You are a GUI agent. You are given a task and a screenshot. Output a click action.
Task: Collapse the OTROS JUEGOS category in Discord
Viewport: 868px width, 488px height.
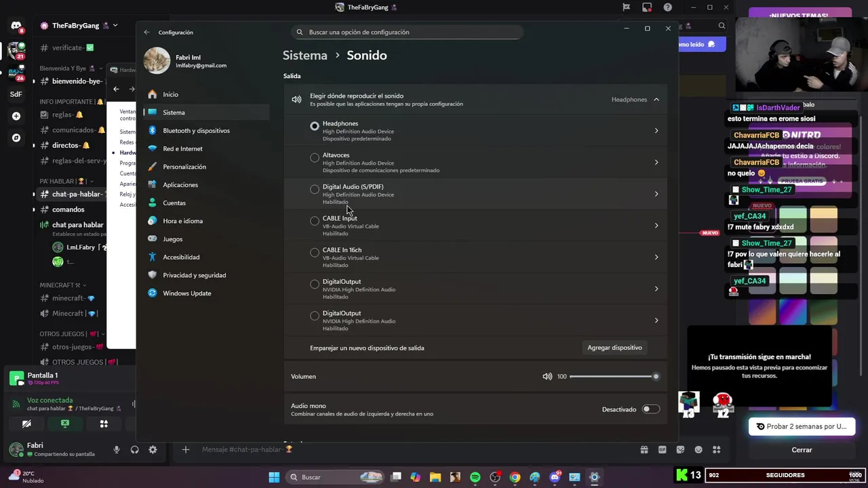pos(69,334)
